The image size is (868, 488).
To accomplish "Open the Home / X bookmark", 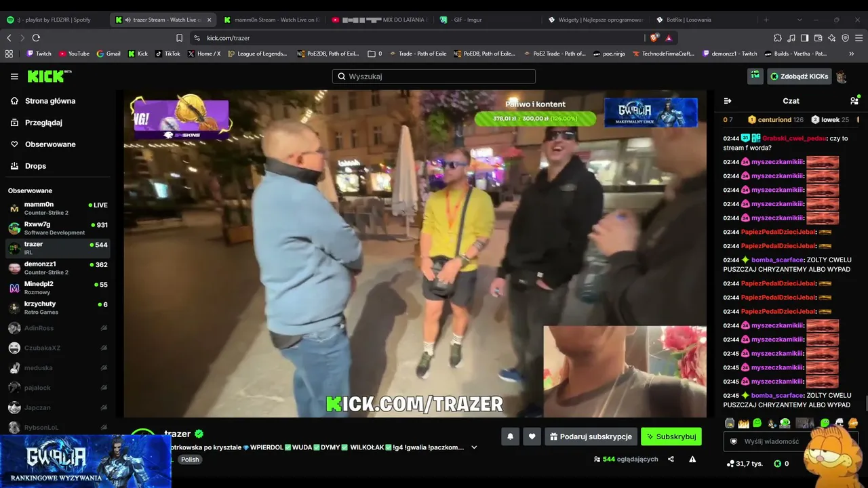I will click(203, 54).
